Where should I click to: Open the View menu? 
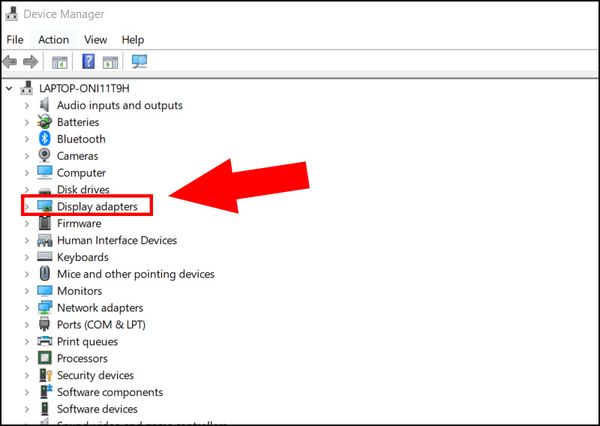coord(95,39)
